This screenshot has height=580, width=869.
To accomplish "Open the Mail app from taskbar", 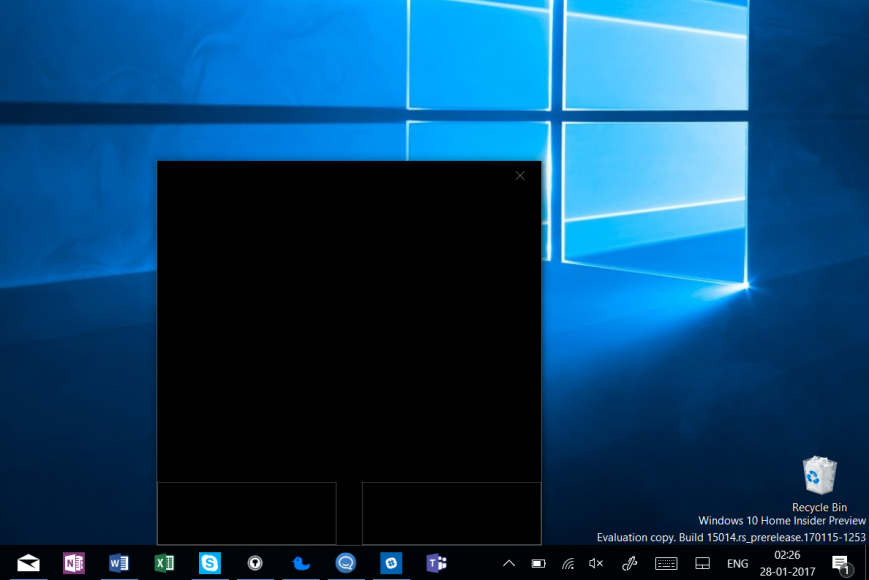I will point(29,563).
